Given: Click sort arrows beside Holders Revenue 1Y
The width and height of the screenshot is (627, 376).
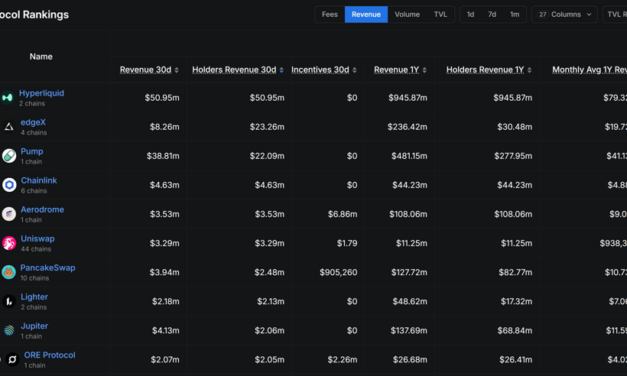Looking at the screenshot, I should [x=529, y=70].
